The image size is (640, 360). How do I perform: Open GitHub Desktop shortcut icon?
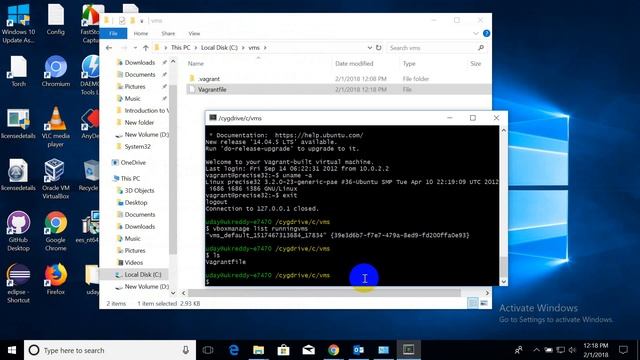(18, 231)
